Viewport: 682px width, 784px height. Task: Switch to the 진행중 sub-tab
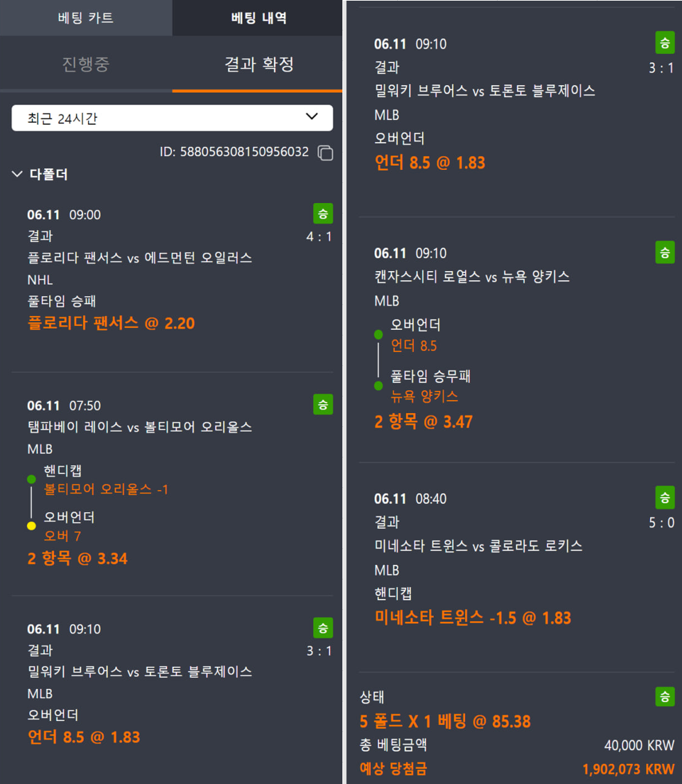tap(86, 64)
